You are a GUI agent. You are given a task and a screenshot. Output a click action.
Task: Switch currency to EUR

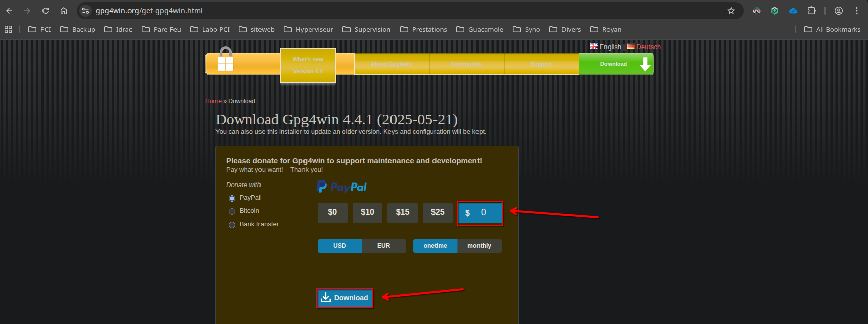pyautogui.click(x=383, y=246)
